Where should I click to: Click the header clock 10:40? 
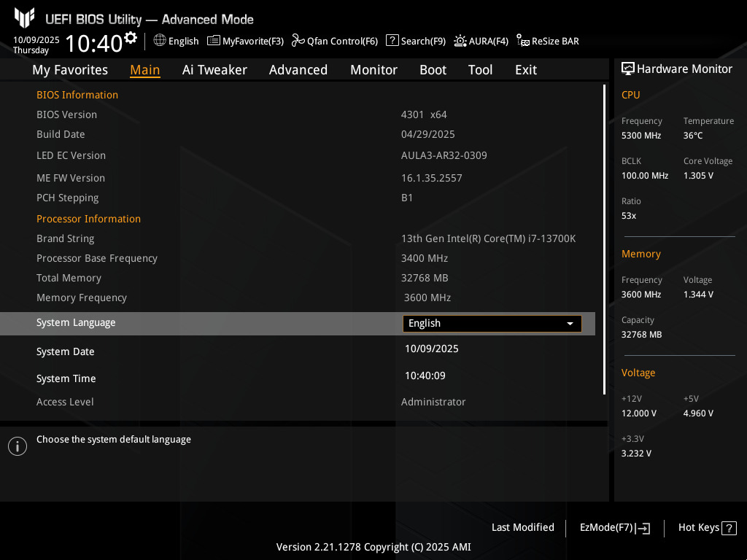click(x=94, y=43)
